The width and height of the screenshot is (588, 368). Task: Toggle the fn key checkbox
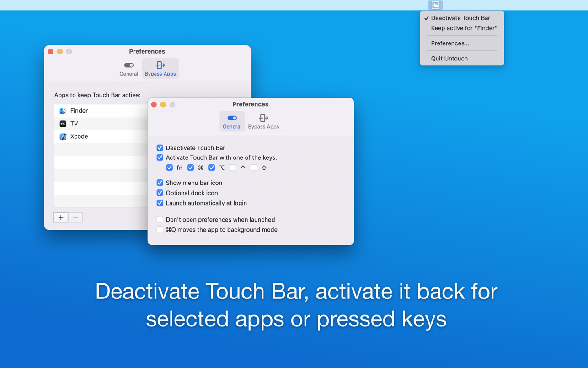tap(170, 168)
